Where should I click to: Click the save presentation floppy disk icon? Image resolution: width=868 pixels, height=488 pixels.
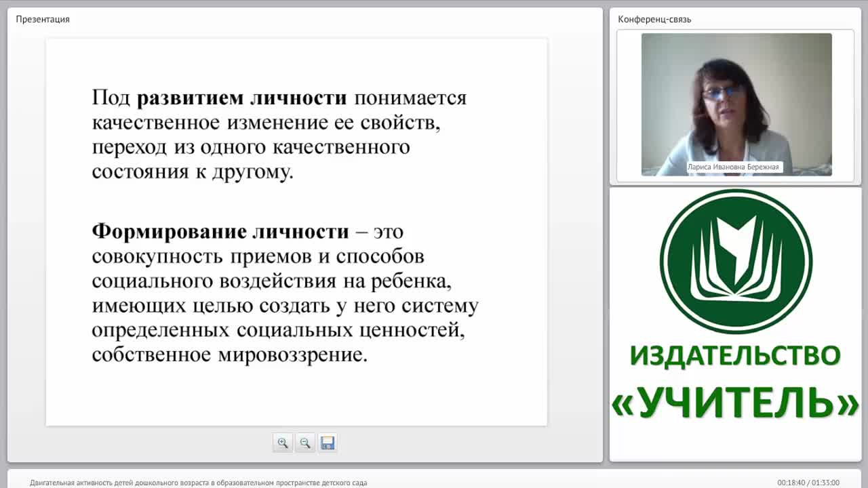pos(328,443)
